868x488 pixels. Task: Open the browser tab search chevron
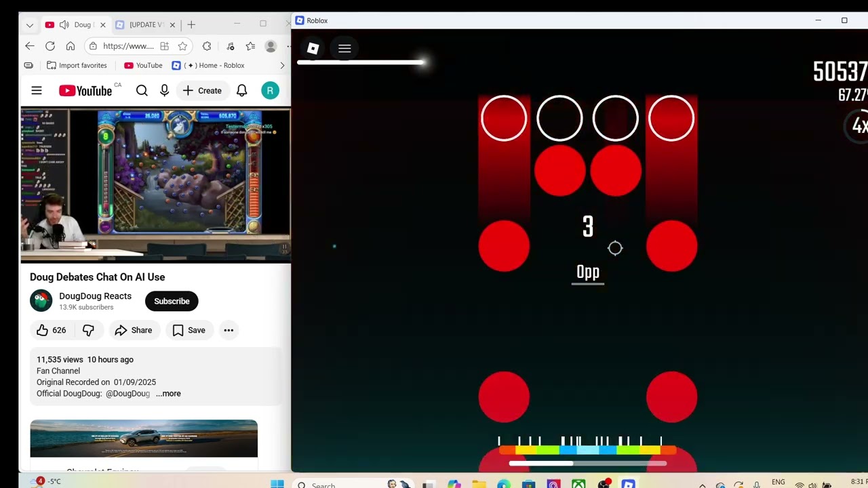(30, 25)
